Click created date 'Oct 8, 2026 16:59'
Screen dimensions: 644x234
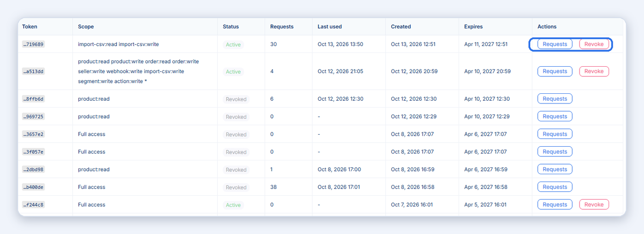point(413,169)
